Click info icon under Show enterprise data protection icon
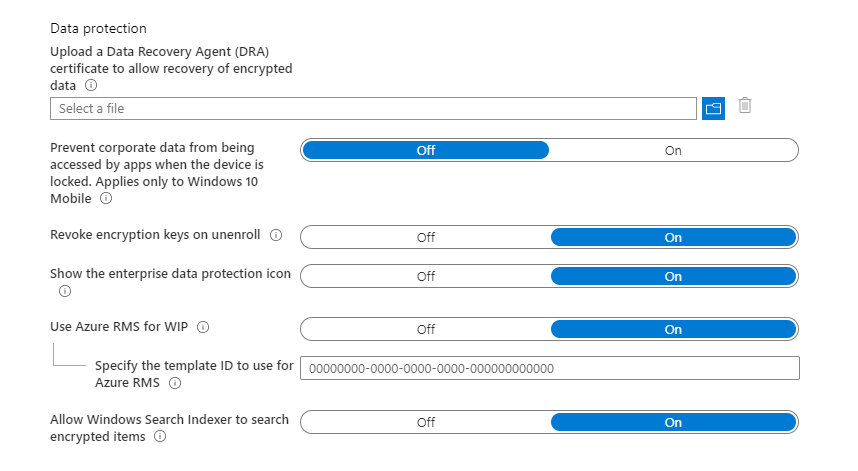Screen dimensions: 858x471 [65, 291]
